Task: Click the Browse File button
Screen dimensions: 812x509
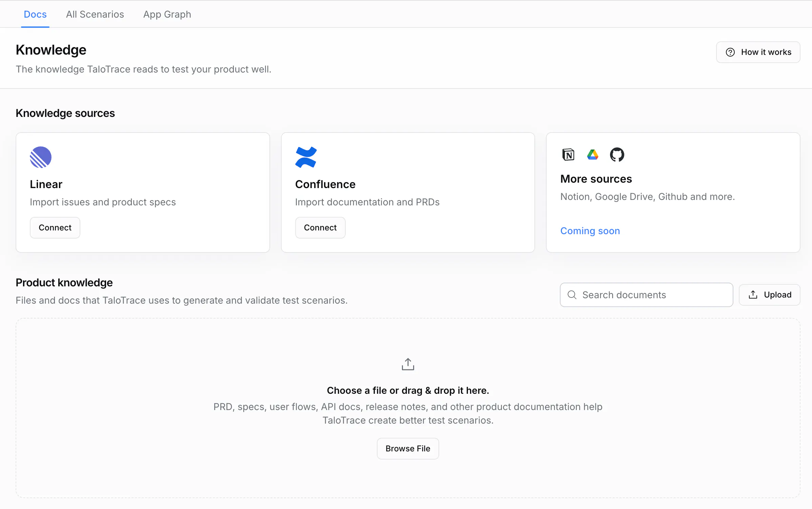Action: point(408,449)
